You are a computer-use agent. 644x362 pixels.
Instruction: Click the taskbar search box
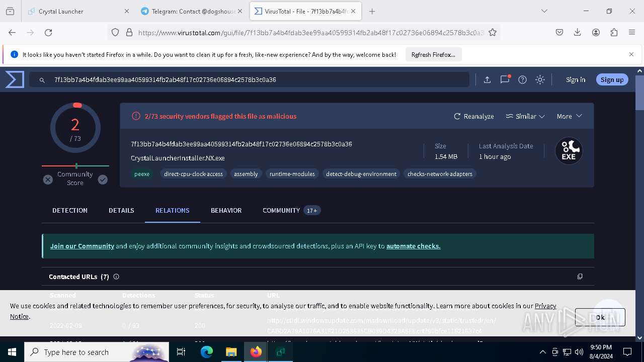click(97, 352)
